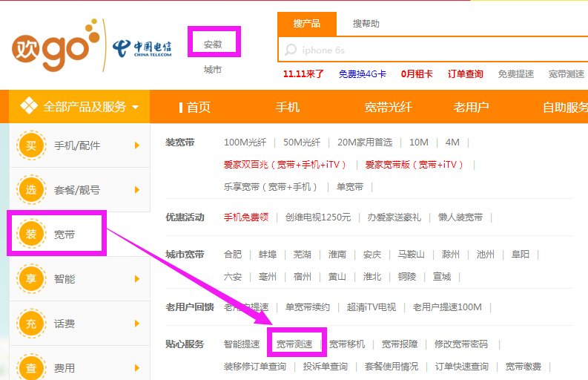
Task: Open 智能提速 under 贴心服务
Action: tap(242, 344)
